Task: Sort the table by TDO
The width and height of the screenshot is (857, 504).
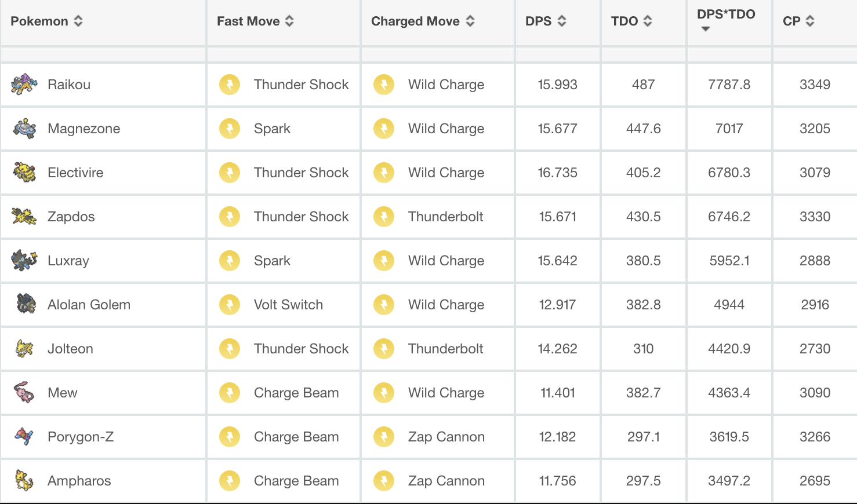Action: pos(648,21)
